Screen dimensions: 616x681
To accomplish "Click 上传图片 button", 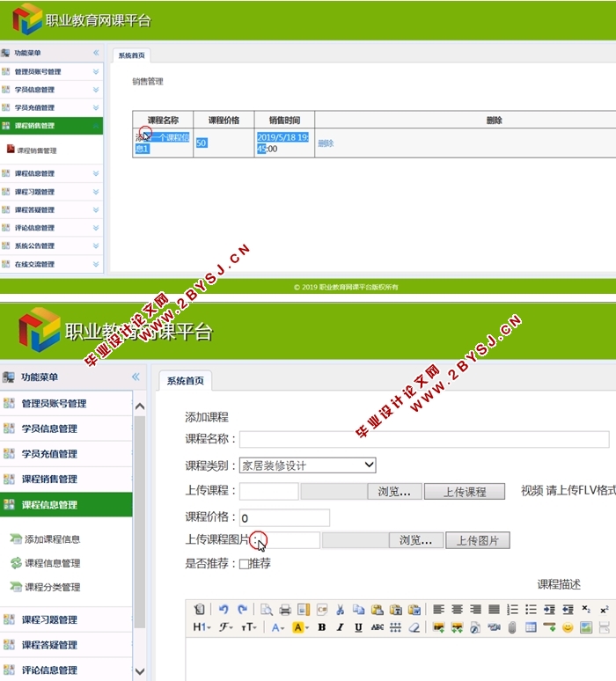I will 478,540.
